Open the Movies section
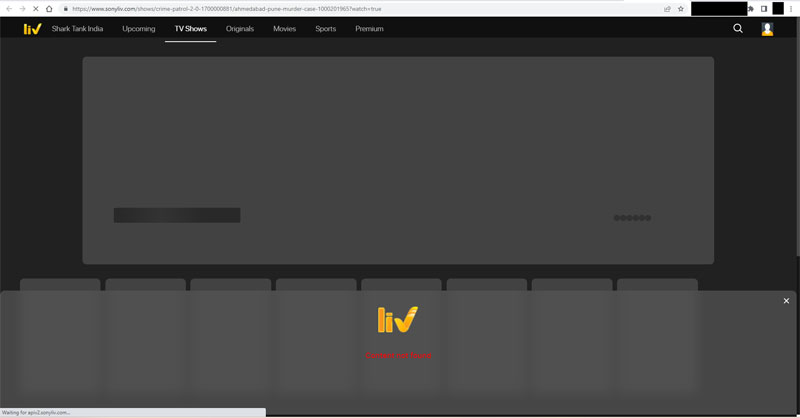This screenshot has width=800, height=418. click(x=285, y=29)
